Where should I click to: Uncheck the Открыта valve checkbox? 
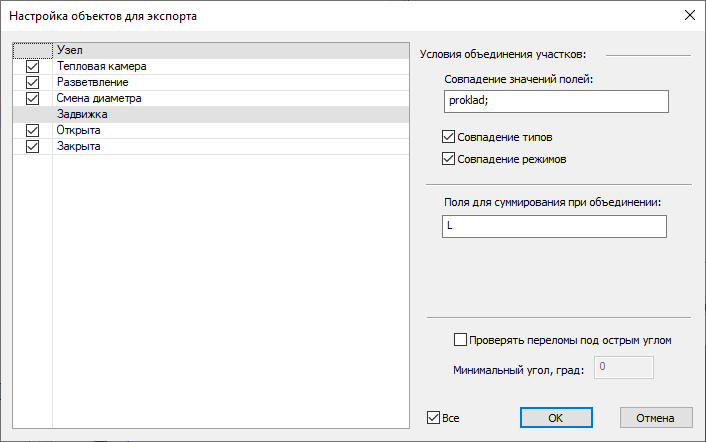33,130
